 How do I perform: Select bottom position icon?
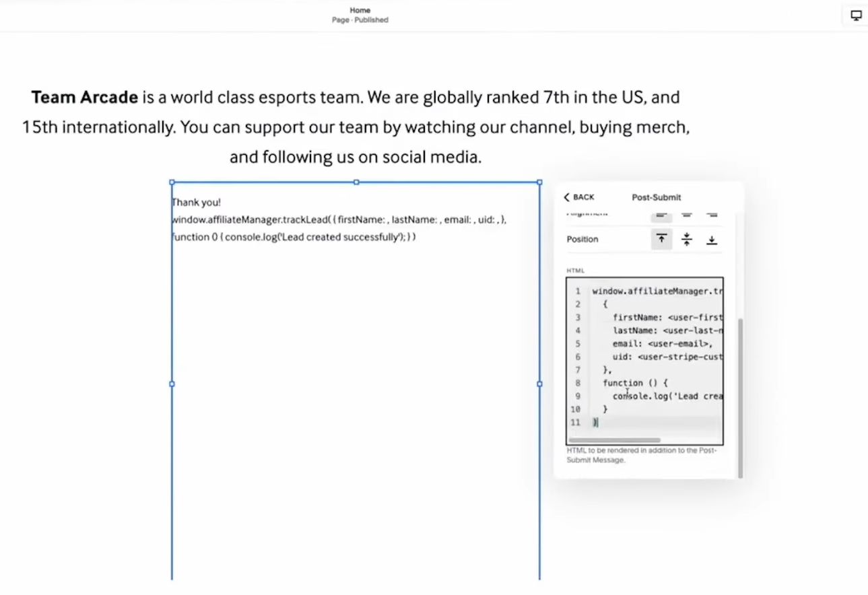pyautogui.click(x=712, y=239)
